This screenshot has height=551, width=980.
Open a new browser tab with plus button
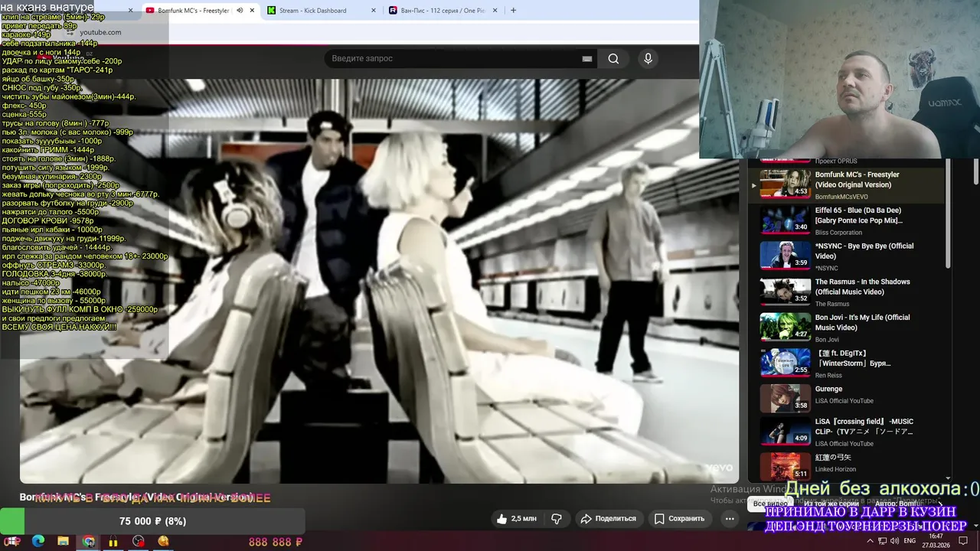513,11
